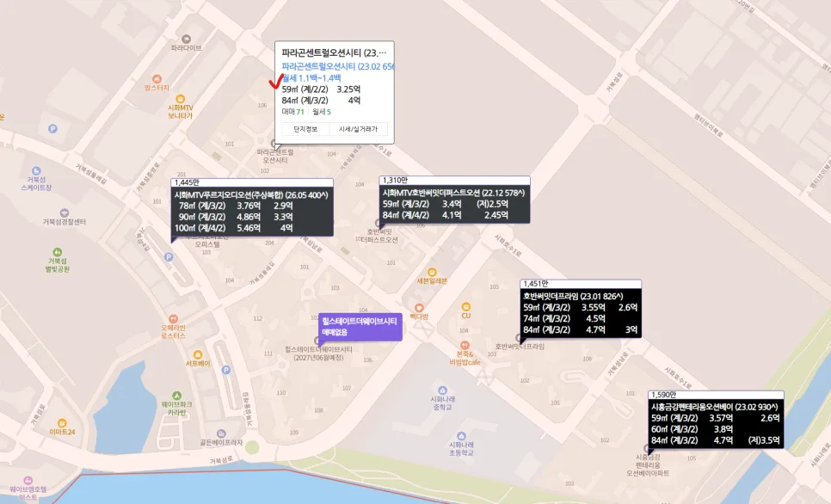Click the 시흥금강 펜테리움 오션베이아파트 map label
831x504 pixels.
click(x=648, y=464)
